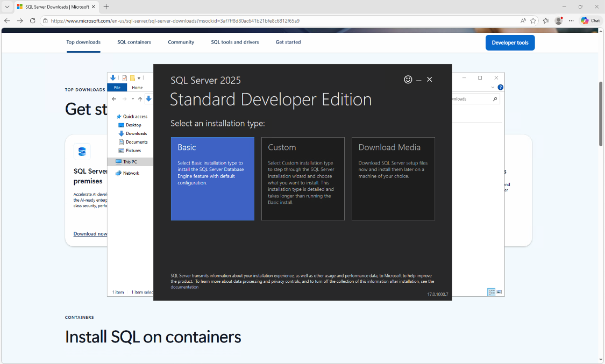
Task: Click the browser page vertical scrollbar
Action: click(x=601, y=114)
